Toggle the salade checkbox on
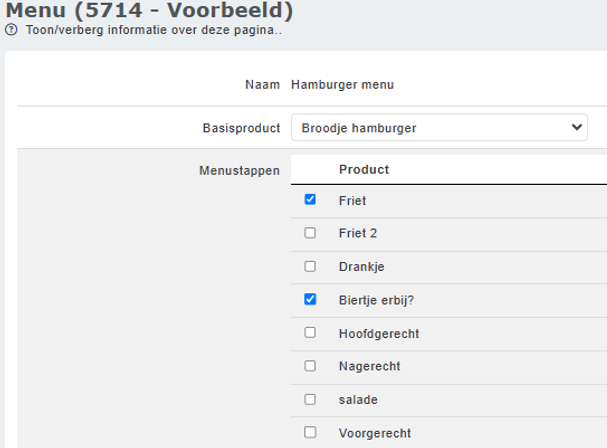 [x=310, y=399]
